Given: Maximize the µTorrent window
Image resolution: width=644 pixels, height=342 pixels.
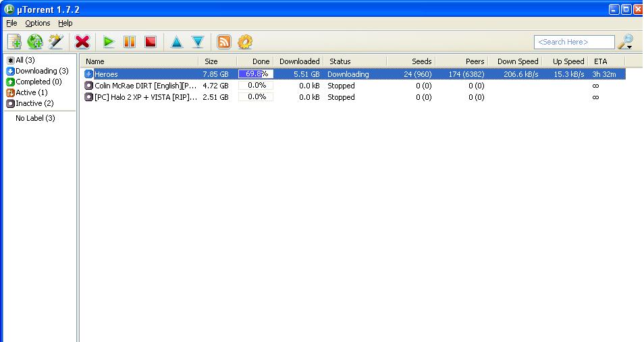Looking at the screenshot, I should coord(626,9).
